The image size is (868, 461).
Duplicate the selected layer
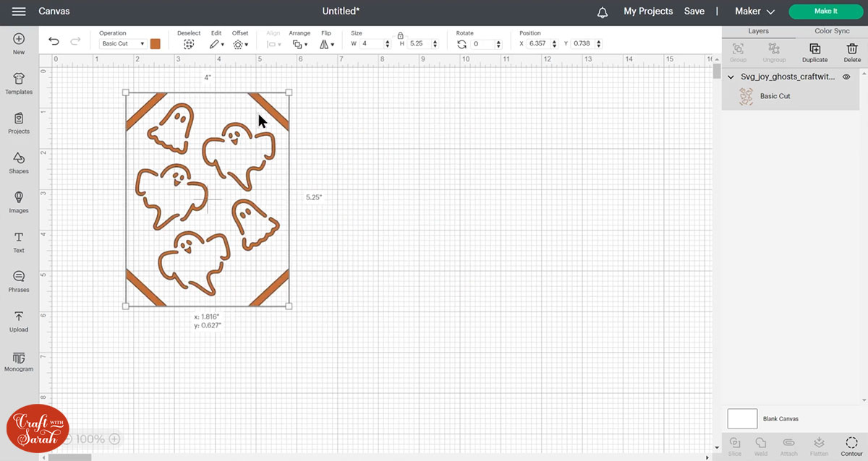click(x=814, y=51)
